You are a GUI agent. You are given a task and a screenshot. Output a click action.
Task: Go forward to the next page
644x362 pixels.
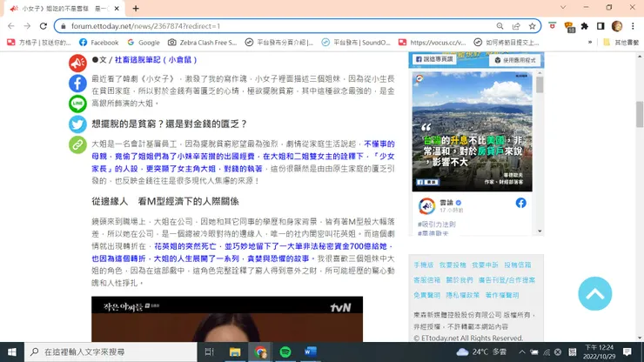(x=27, y=26)
